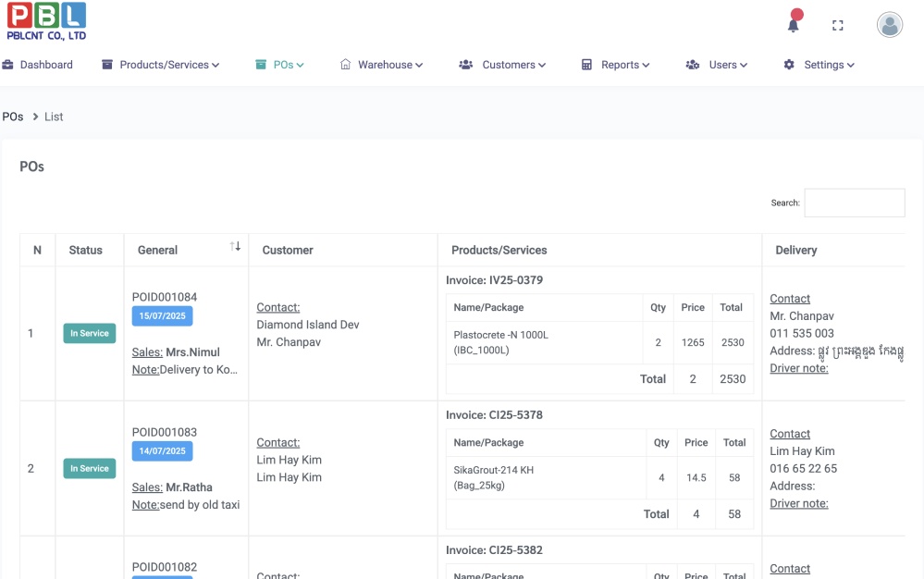Click the 15/07/2025 date badge
The width and height of the screenshot is (924, 579).
click(x=162, y=316)
